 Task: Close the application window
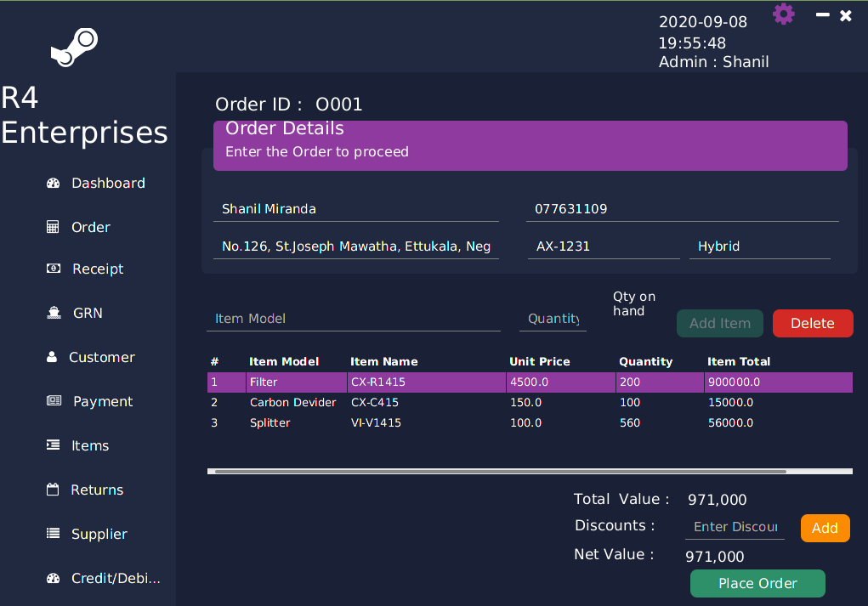(845, 15)
